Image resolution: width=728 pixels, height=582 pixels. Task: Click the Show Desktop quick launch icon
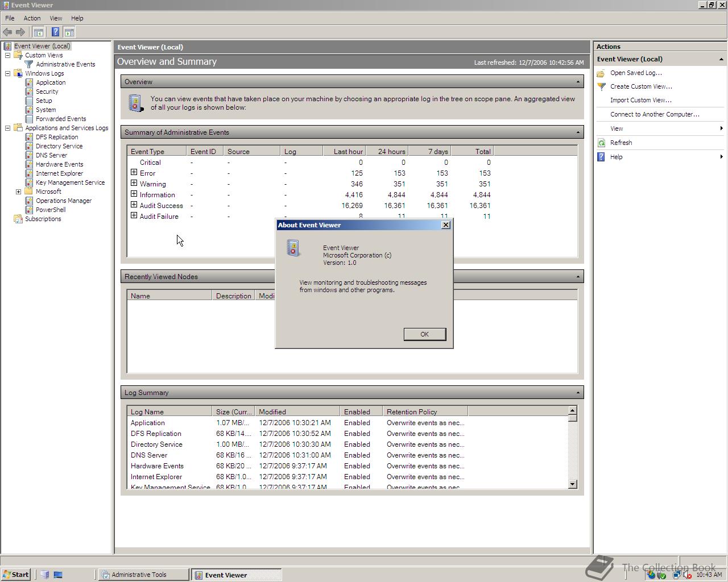click(57, 575)
